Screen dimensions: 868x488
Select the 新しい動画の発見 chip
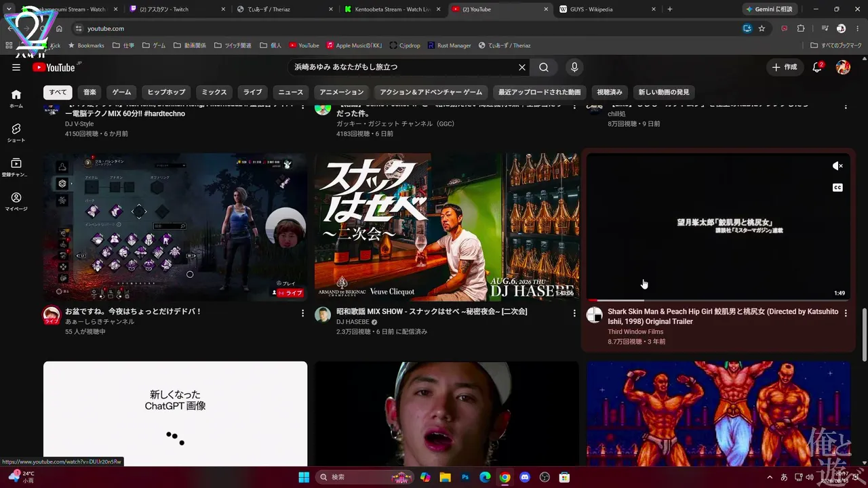coord(663,92)
